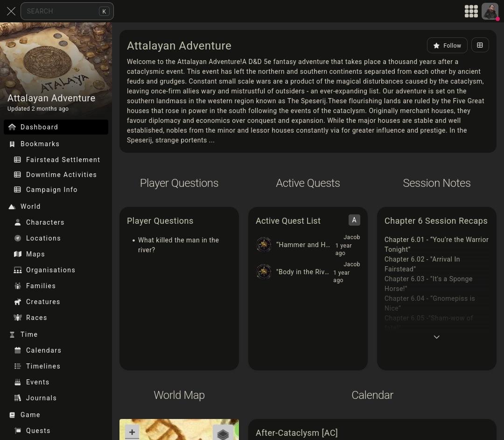Viewport: 504px width, 440px height.
Task: Open the apps grid in the top bar
Action: point(471,11)
